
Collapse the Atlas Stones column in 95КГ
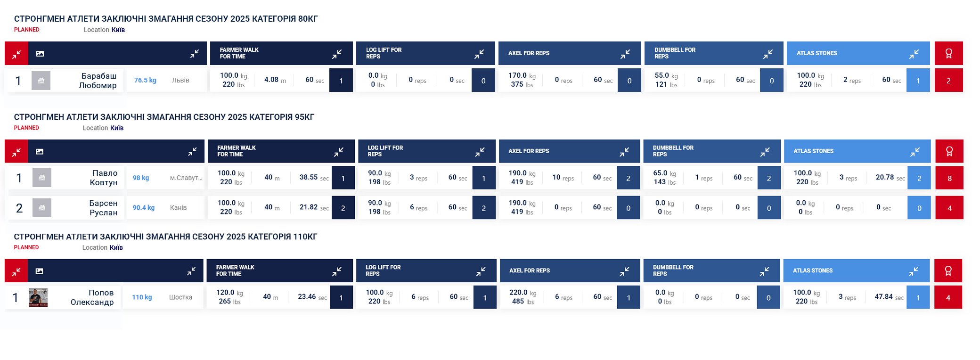pyautogui.click(x=915, y=152)
